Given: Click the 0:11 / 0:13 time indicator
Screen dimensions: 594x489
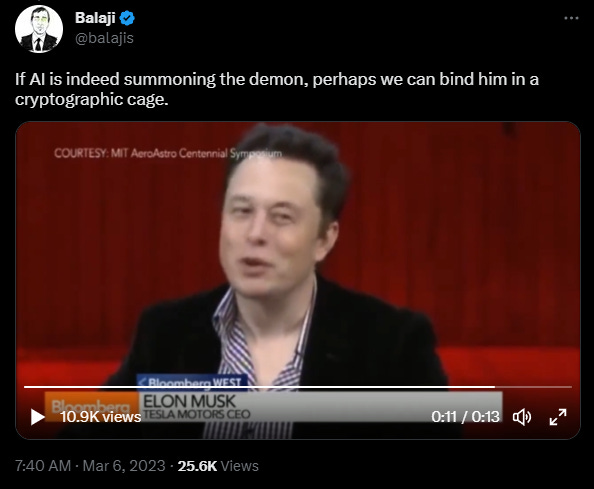Looking at the screenshot, I should (x=465, y=417).
